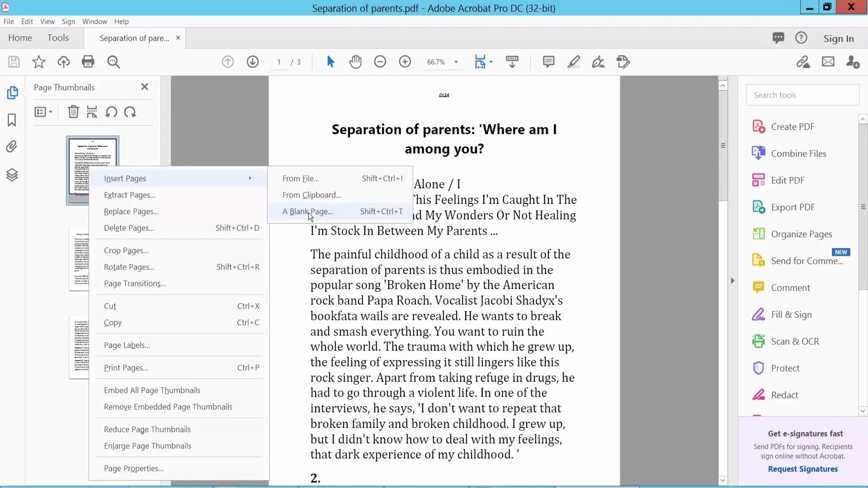Select Extract Pages from the context menu
868x488 pixels.
pyautogui.click(x=130, y=195)
